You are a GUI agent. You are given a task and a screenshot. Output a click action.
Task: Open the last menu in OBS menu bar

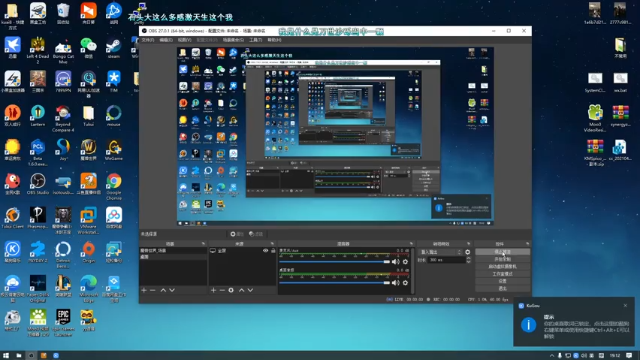click(x=274, y=40)
